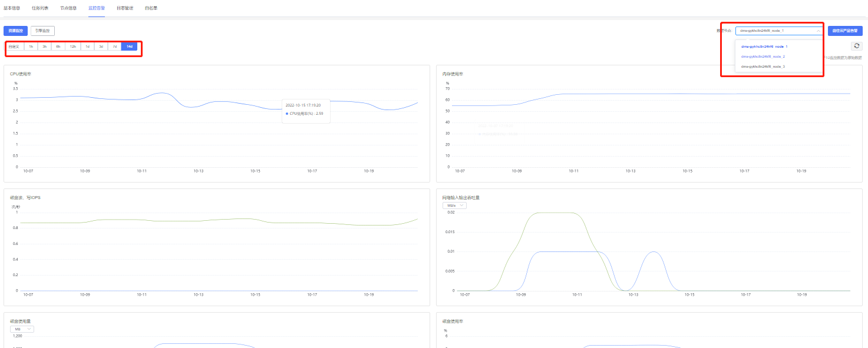
Task: Open the MB unit dropdown for disk usage
Action: click(22, 329)
